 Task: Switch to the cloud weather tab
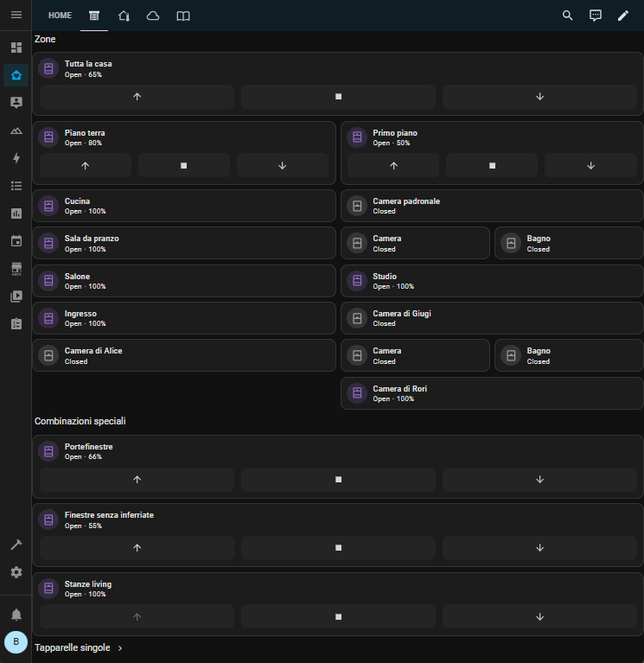(x=153, y=16)
